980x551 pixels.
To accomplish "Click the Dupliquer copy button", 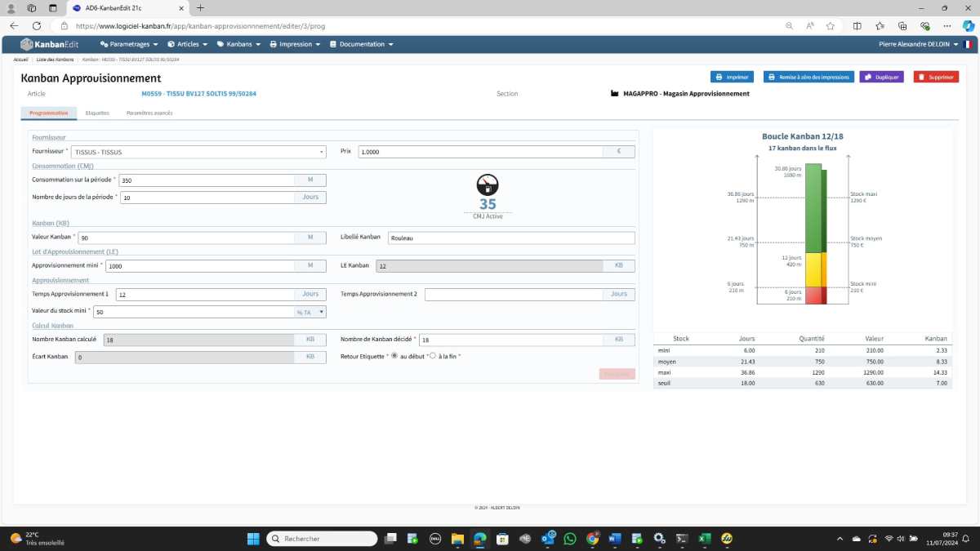I will coord(881,77).
